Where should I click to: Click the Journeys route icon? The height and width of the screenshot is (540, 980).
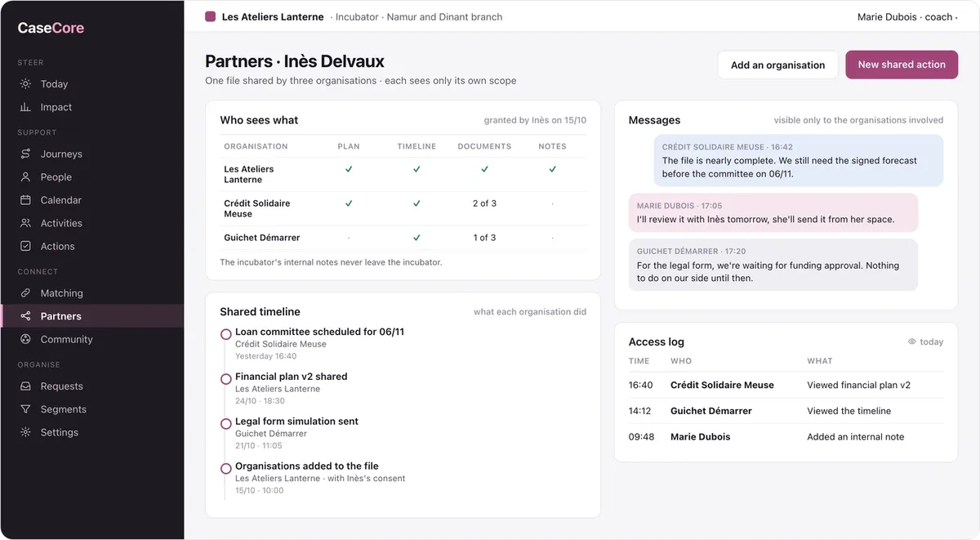point(25,154)
